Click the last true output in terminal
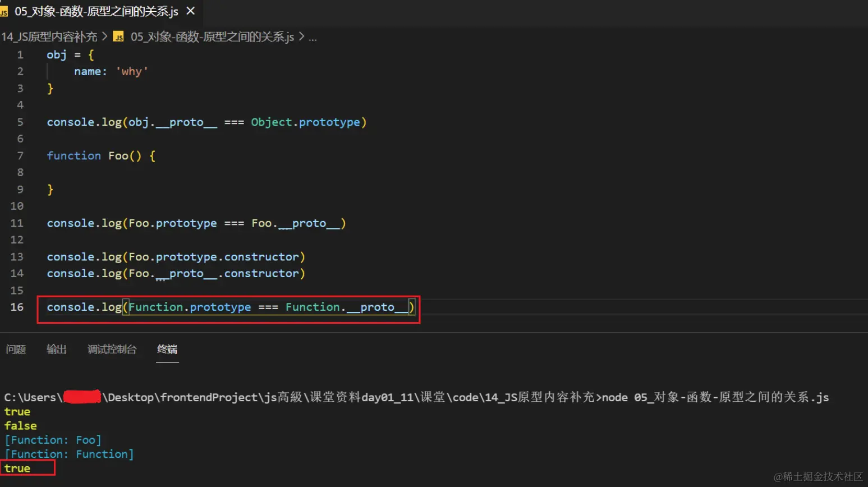 [17, 468]
